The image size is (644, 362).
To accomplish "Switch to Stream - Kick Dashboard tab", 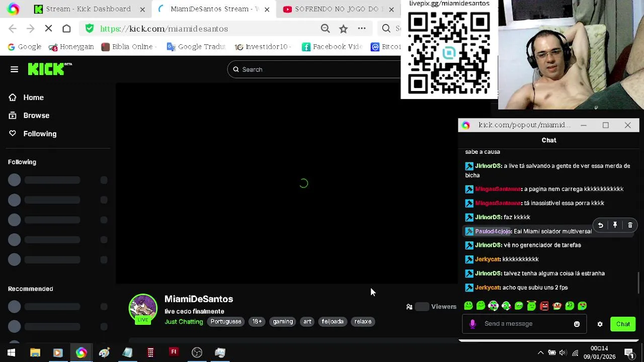I will click(83, 9).
